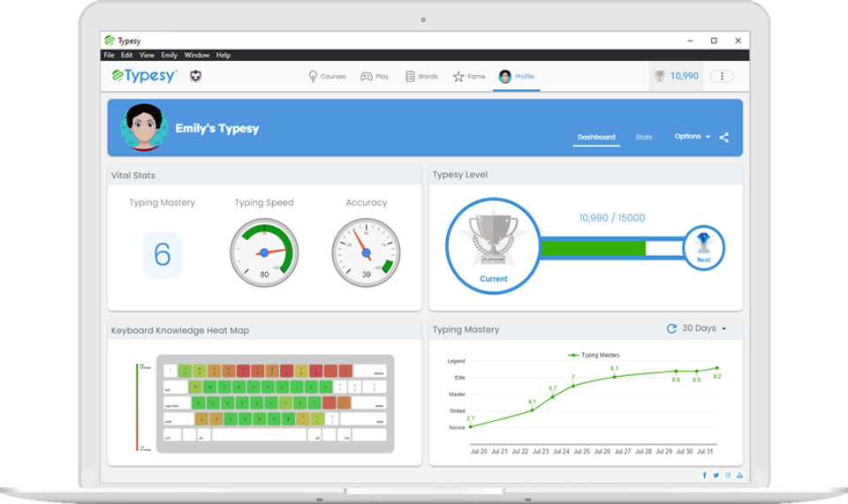The height and width of the screenshot is (504, 848).
Task: Open the Twitter social link
Action: click(716, 475)
